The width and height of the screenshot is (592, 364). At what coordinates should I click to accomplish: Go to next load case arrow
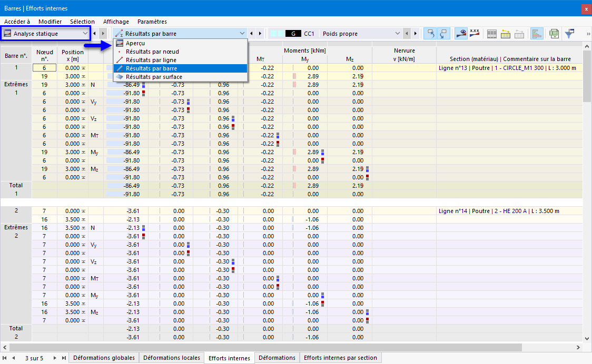click(416, 34)
